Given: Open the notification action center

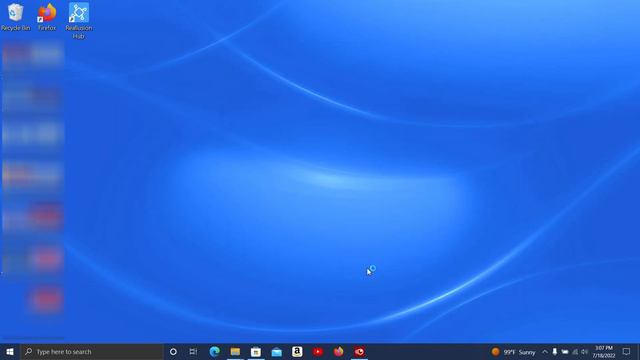Looking at the screenshot, I should (x=627, y=351).
